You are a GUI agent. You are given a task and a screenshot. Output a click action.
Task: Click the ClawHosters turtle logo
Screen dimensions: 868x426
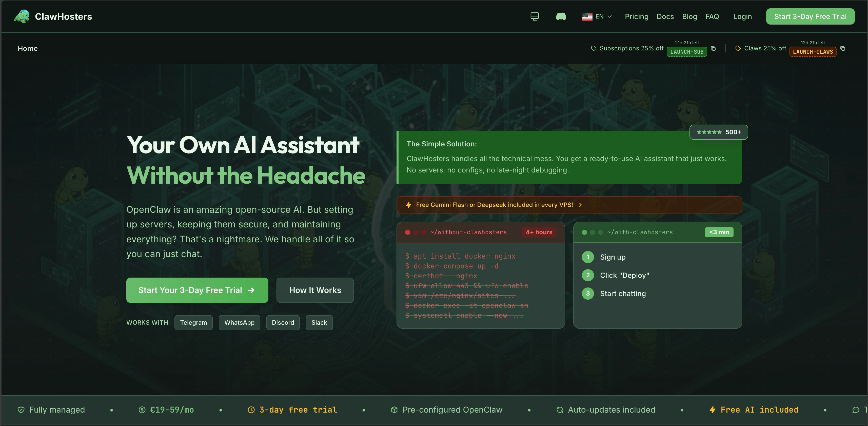(x=22, y=16)
